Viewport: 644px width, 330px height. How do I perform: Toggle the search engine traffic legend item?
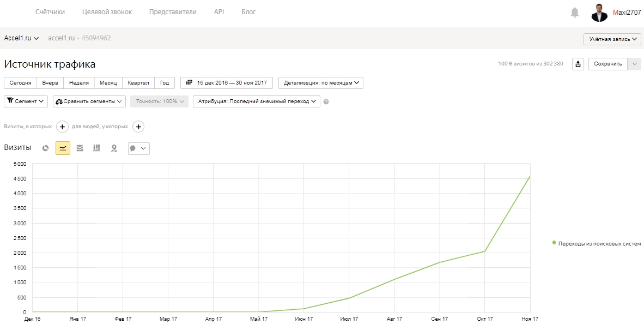tap(597, 244)
